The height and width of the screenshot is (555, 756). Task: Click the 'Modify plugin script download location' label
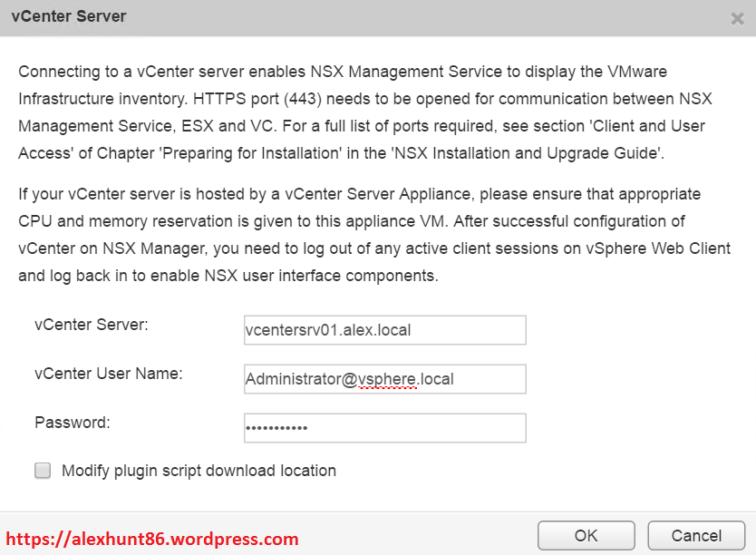[x=199, y=471]
